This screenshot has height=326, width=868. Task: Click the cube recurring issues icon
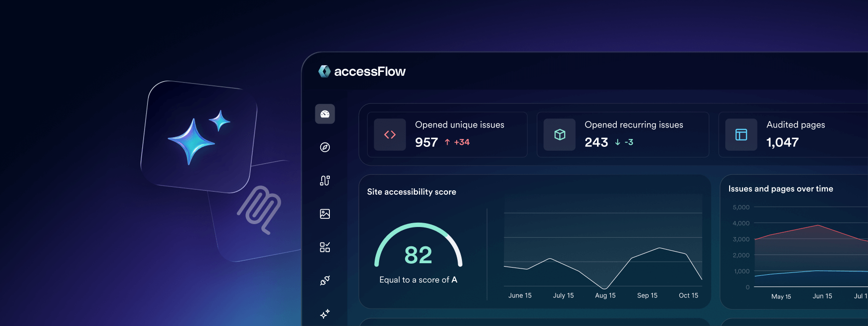[559, 135]
